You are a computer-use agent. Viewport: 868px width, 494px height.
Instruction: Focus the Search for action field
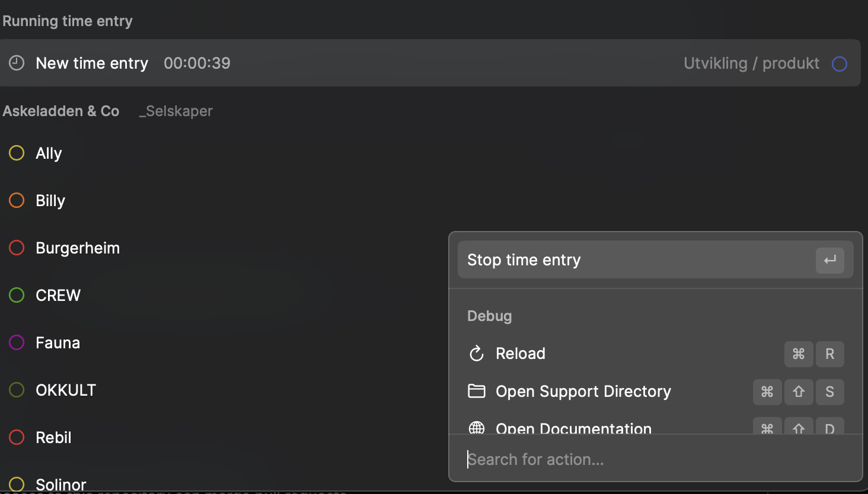(655, 459)
